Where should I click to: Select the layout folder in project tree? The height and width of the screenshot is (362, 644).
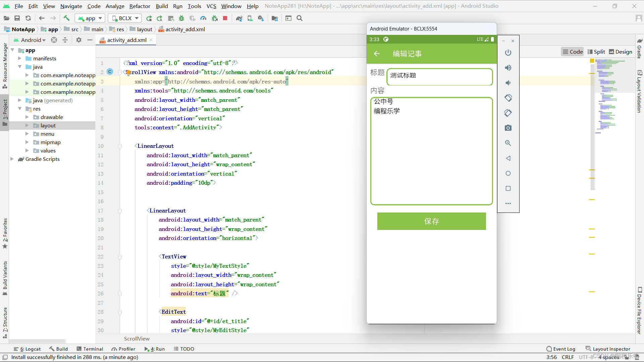(x=48, y=125)
